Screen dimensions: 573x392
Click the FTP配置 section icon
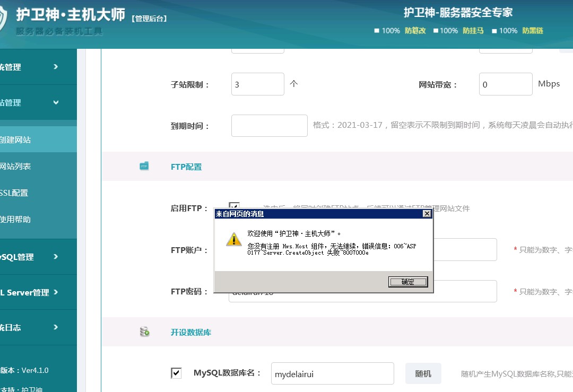point(144,167)
